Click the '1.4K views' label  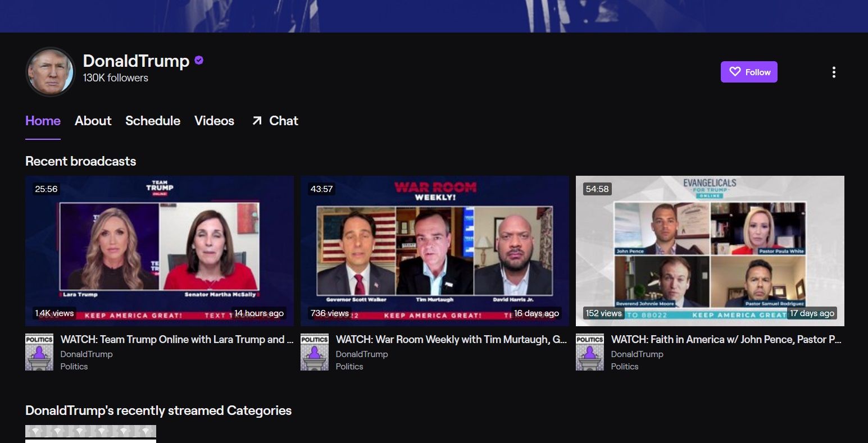click(x=54, y=313)
